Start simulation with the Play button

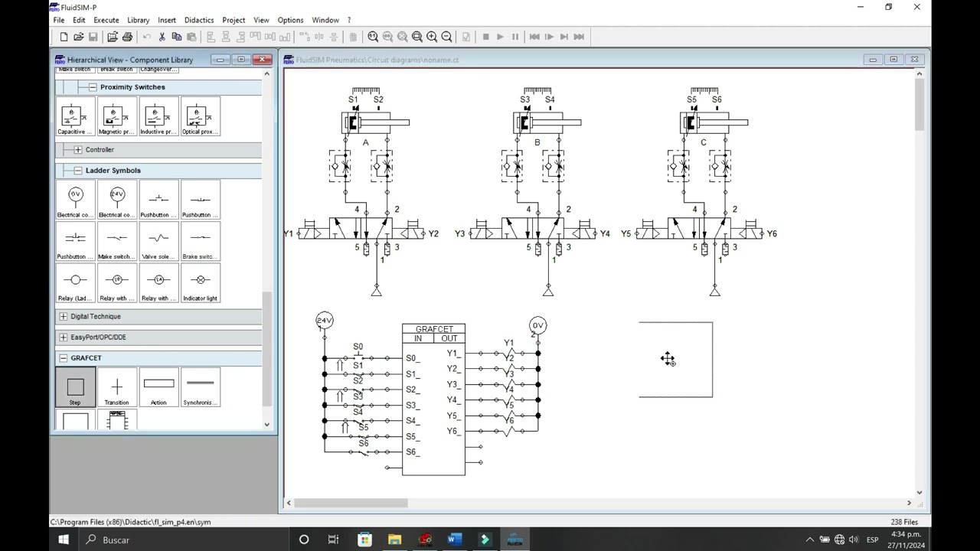pos(500,37)
